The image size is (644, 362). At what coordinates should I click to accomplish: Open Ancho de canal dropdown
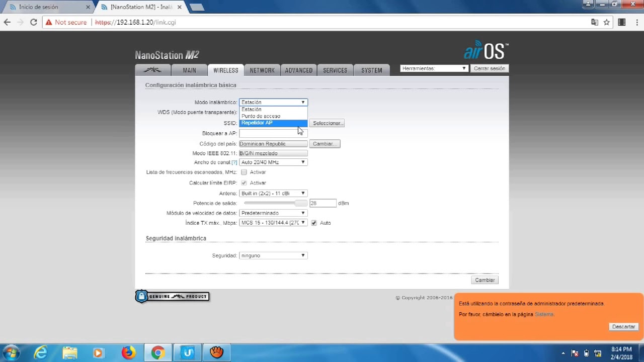[x=273, y=162]
